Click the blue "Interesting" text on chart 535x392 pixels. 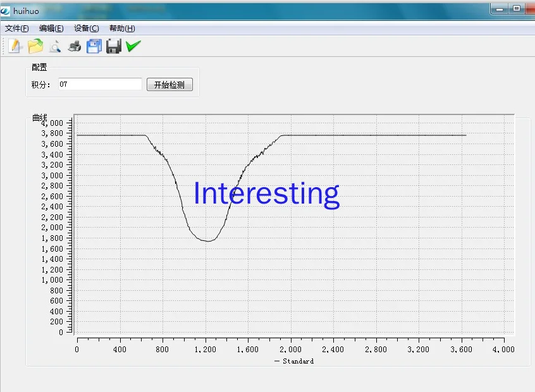pyautogui.click(x=266, y=193)
